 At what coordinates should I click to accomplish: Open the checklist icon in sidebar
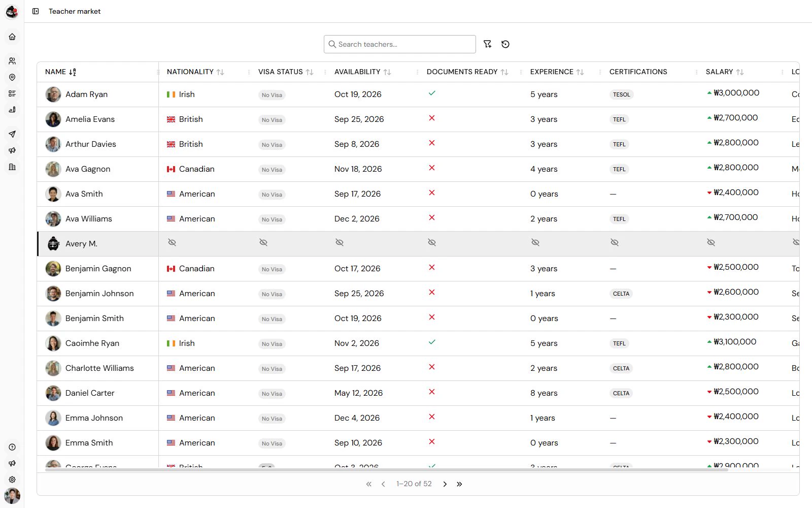[x=12, y=93]
